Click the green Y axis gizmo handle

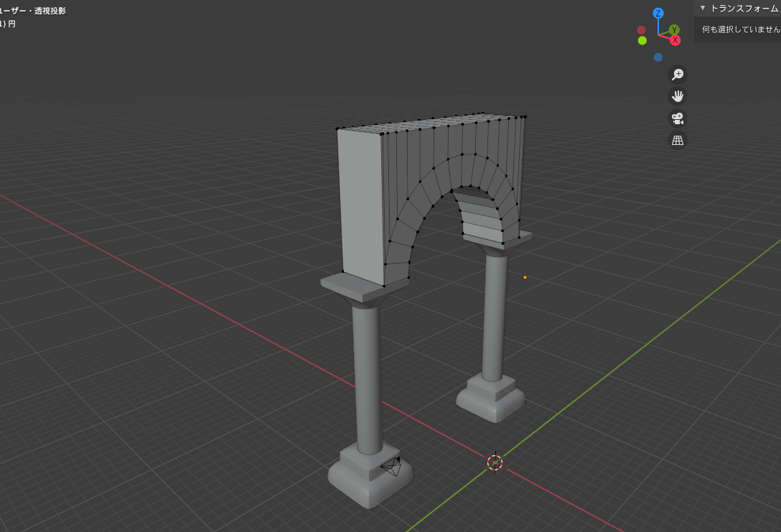pos(674,30)
